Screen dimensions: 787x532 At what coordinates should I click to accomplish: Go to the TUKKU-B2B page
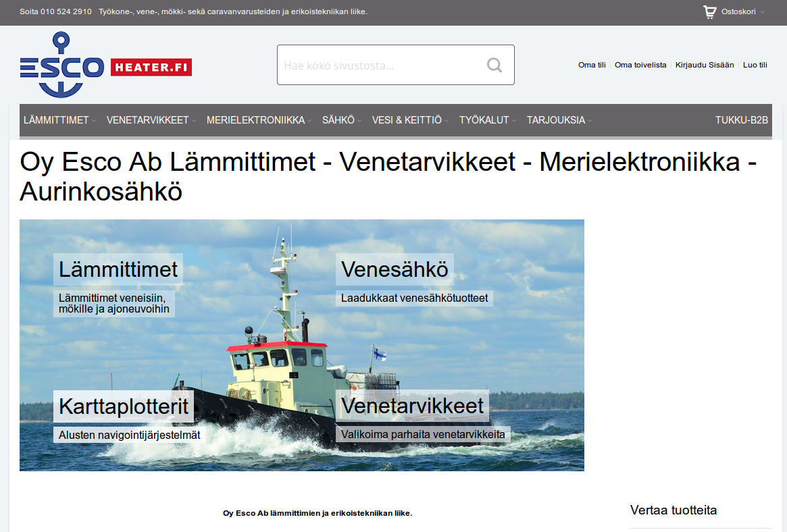pos(741,120)
